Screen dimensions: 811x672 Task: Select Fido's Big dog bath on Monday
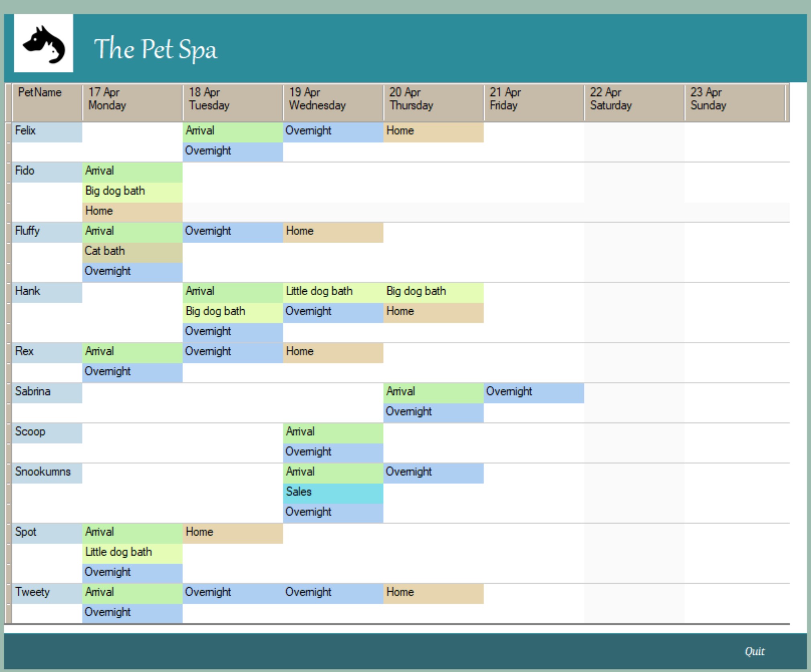(x=132, y=192)
